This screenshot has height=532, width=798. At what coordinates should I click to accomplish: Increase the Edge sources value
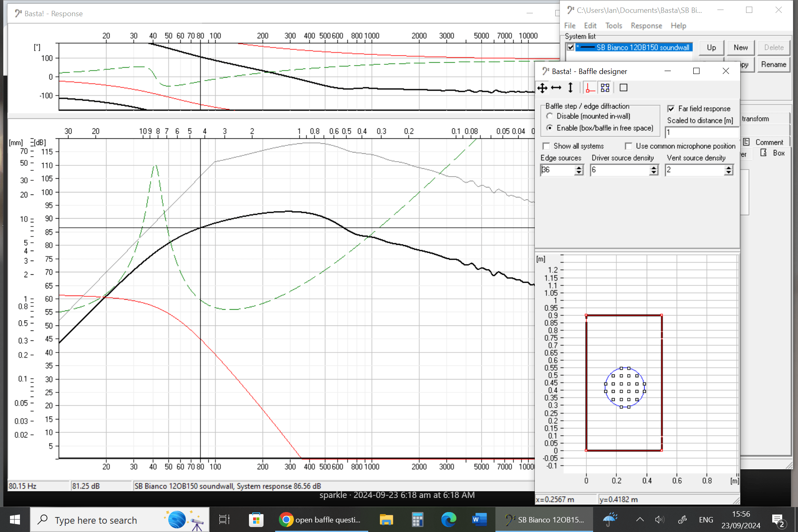pyautogui.click(x=579, y=167)
